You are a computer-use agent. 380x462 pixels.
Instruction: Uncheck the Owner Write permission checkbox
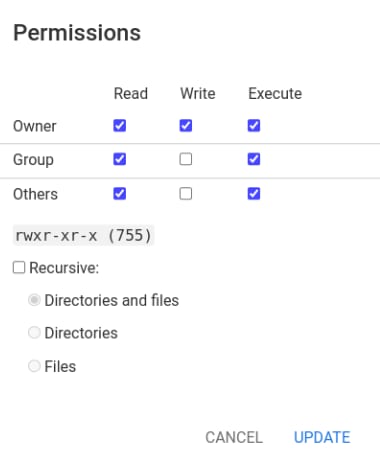(x=186, y=126)
